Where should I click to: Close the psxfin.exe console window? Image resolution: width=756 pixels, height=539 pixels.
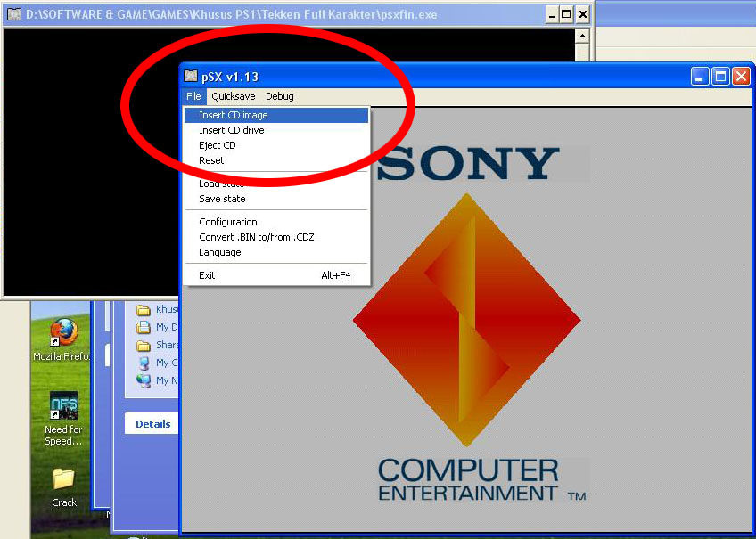582,14
